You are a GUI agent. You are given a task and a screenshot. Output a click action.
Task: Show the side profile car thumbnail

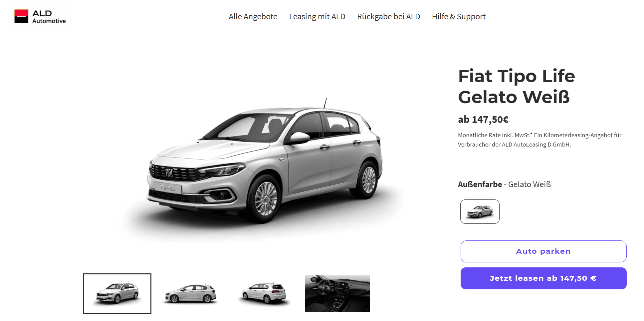coord(191,293)
